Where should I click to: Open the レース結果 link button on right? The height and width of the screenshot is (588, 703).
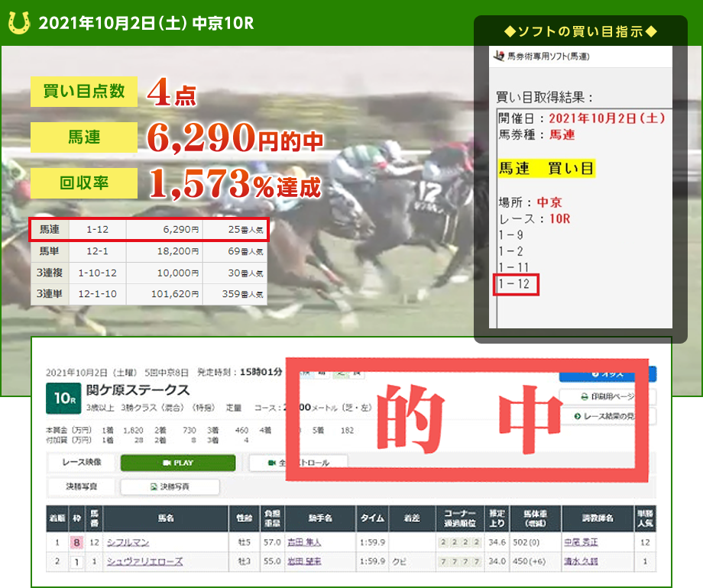point(607,417)
